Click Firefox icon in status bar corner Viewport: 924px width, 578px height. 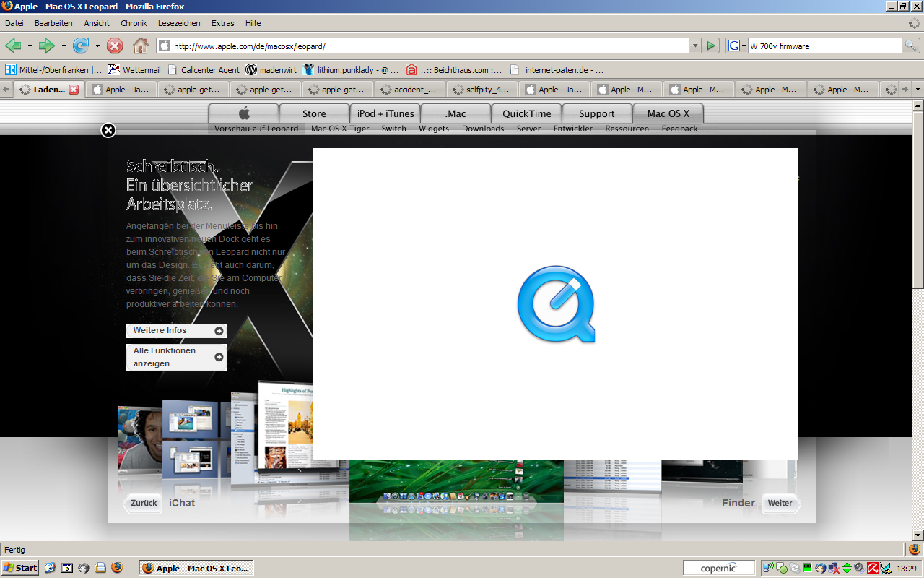[x=915, y=549]
